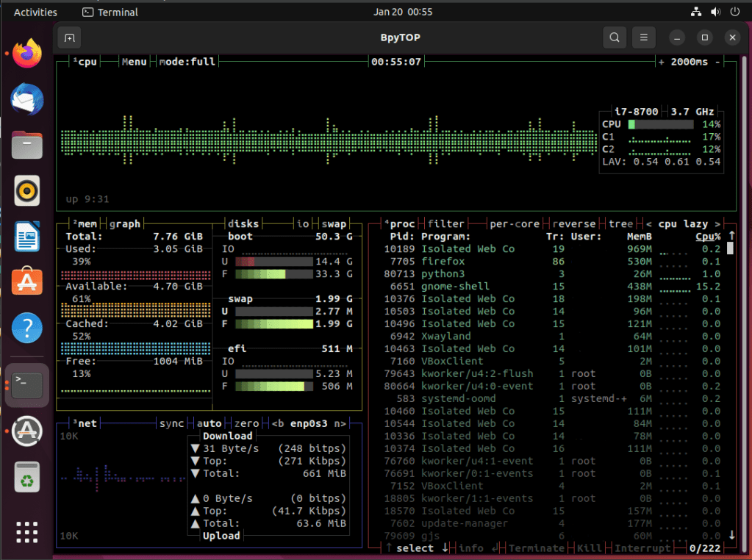The image size is (752, 560).
Task: Increase update interval with plus sign
Action: coord(661,62)
